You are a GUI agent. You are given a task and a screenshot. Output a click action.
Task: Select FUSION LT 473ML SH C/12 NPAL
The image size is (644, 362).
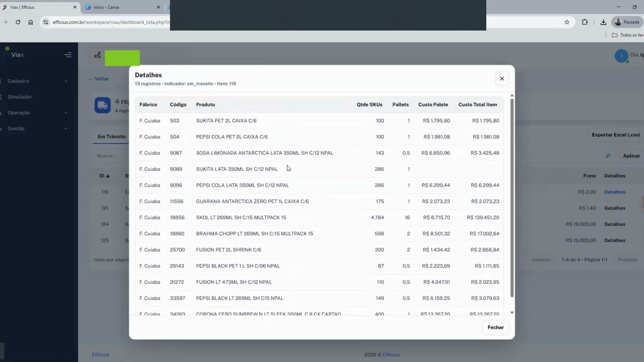(x=234, y=282)
